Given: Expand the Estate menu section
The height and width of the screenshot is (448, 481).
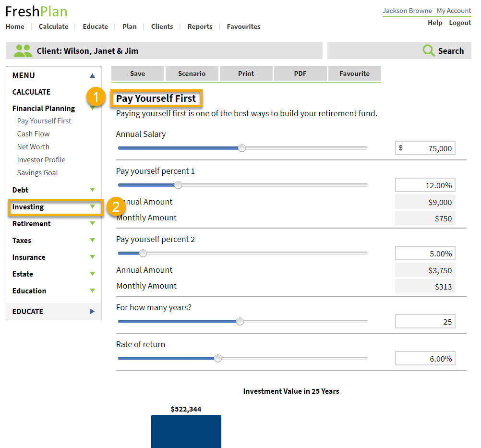Looking at the screenshot, I should tap(92, 274).
